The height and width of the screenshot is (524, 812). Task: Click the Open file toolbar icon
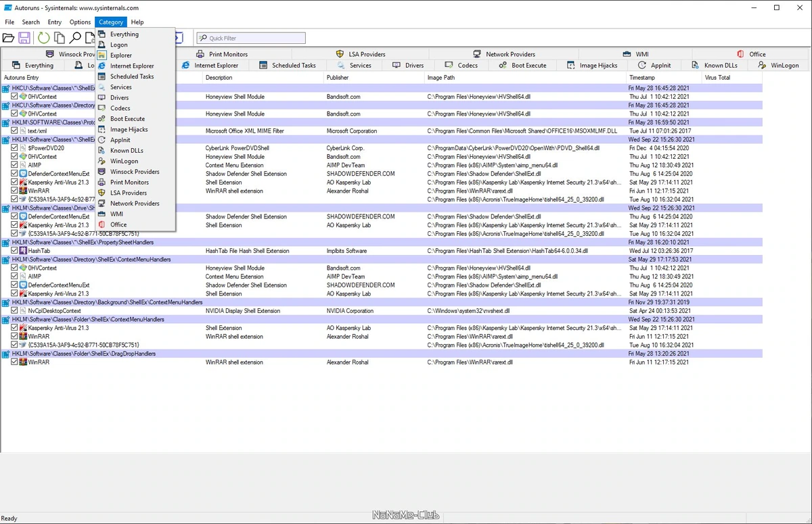click(8, 39)
